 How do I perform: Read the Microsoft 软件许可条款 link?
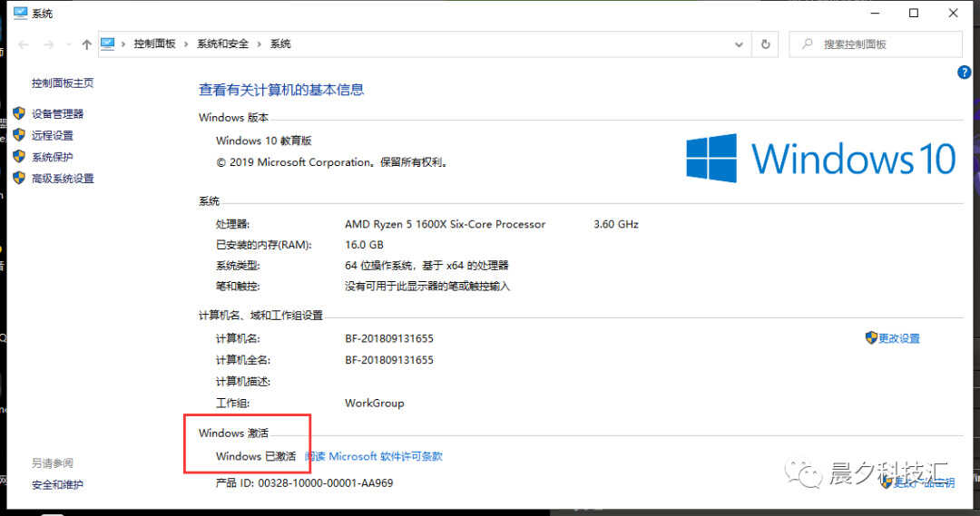pos(374,457)
